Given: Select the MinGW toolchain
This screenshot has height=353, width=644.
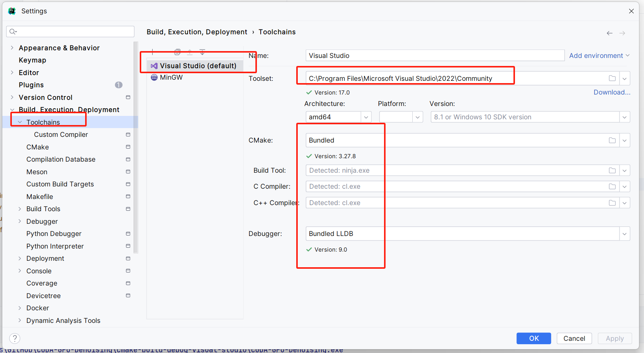Looking at the screenshot, I should click(171, 77).
